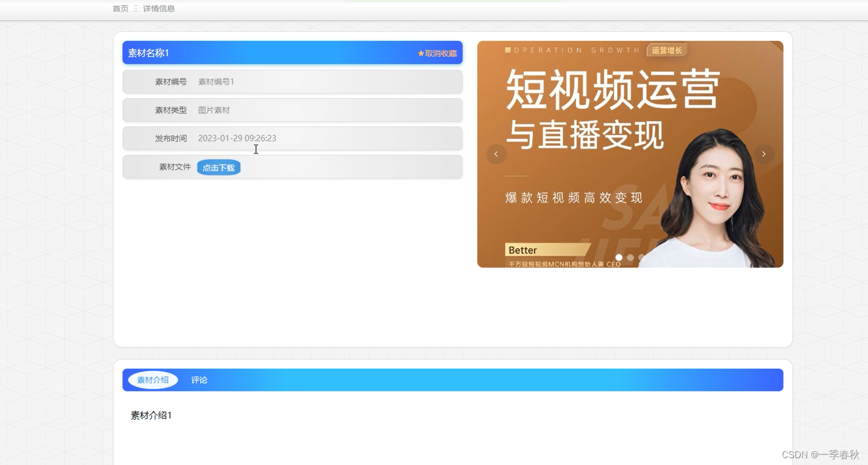This screenshot has width=868, height=465.
Task: Click the publish time 2023-01-29 09:26:23
Action: (x=237, y=138)
